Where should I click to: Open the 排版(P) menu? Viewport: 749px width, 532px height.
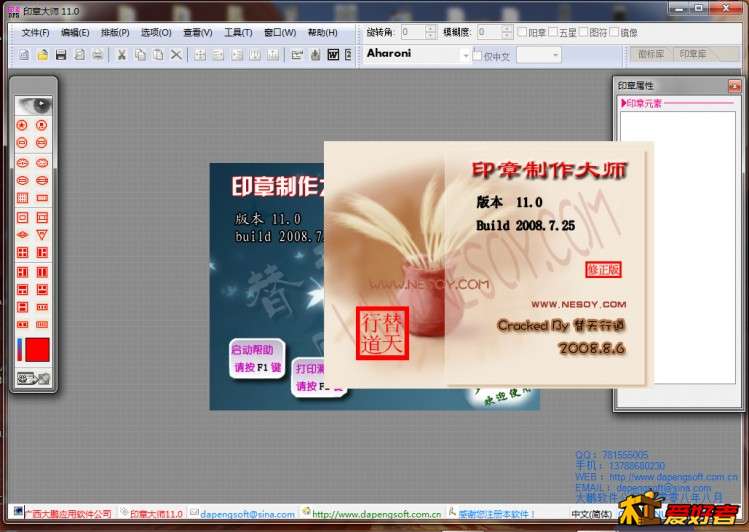click(x=115, y=32)
